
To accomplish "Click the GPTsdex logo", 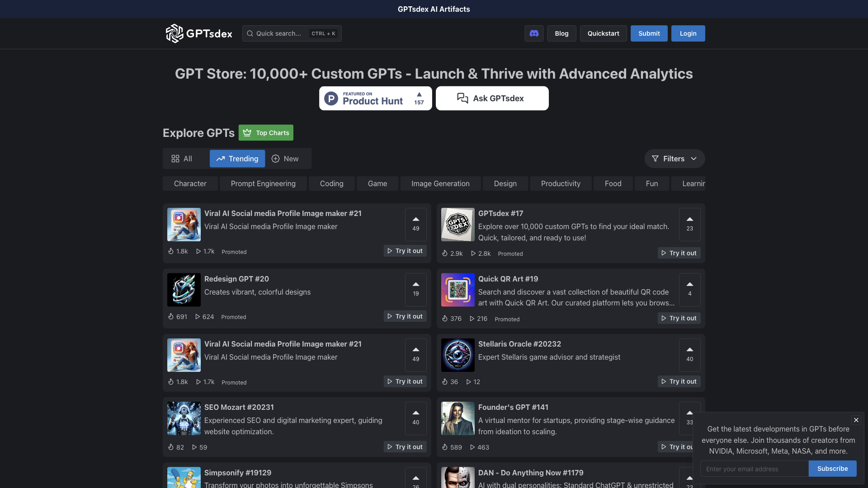I will coord(198,33).
